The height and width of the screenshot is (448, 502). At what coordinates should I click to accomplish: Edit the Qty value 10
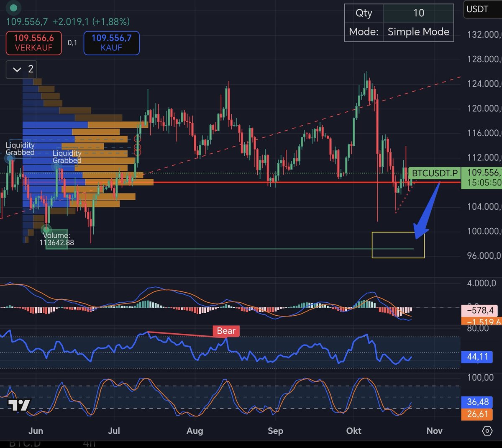[418, 13]
